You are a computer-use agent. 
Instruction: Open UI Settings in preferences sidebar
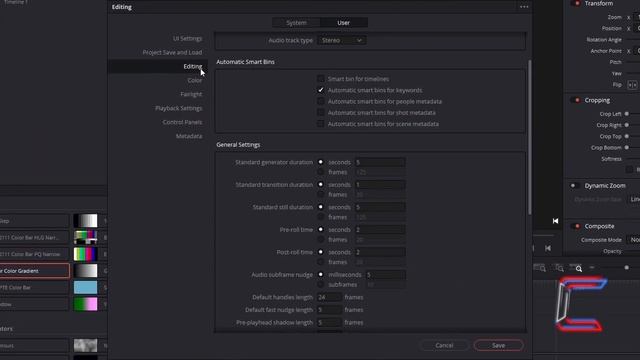pos(187,38)
